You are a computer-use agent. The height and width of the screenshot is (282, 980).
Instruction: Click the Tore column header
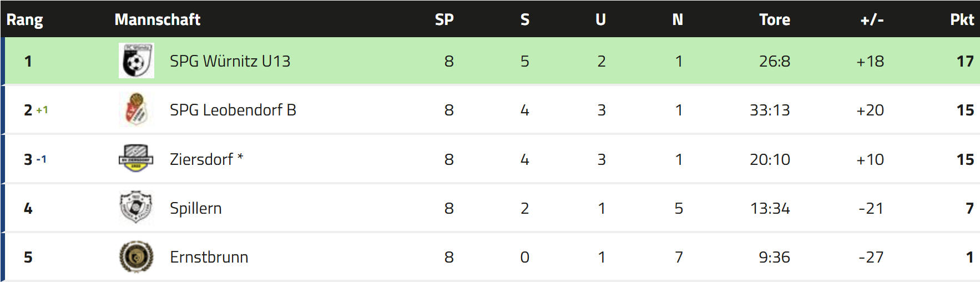tap(774, 19)
